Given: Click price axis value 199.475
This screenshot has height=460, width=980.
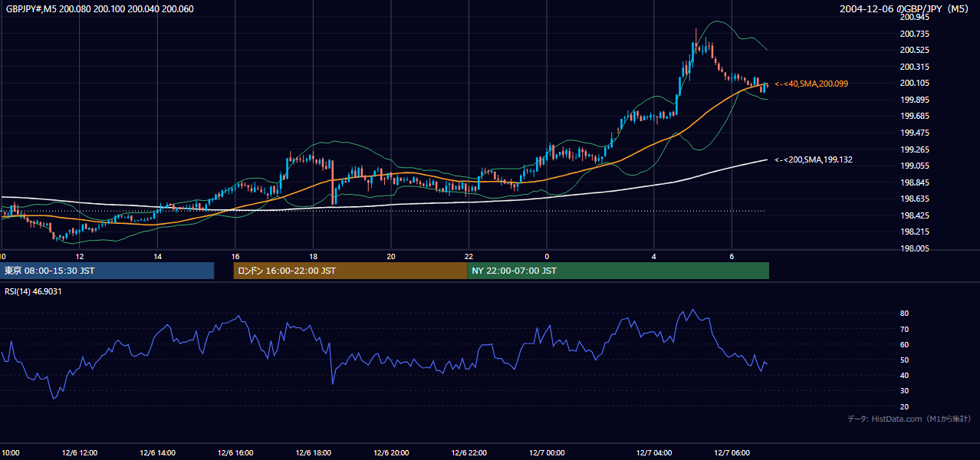Looking at the screenshot, I should [913, 133].
